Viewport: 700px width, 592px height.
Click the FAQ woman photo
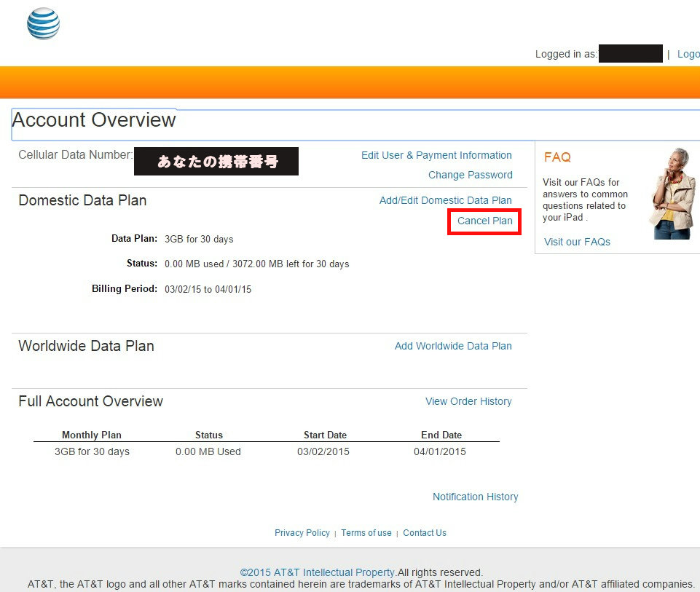click(x=673, y=194)
